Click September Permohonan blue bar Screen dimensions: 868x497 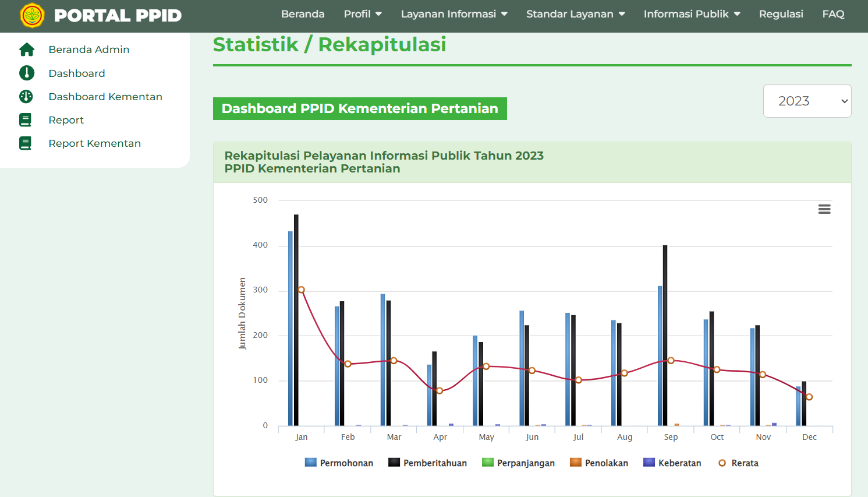(x=660, y=356)
